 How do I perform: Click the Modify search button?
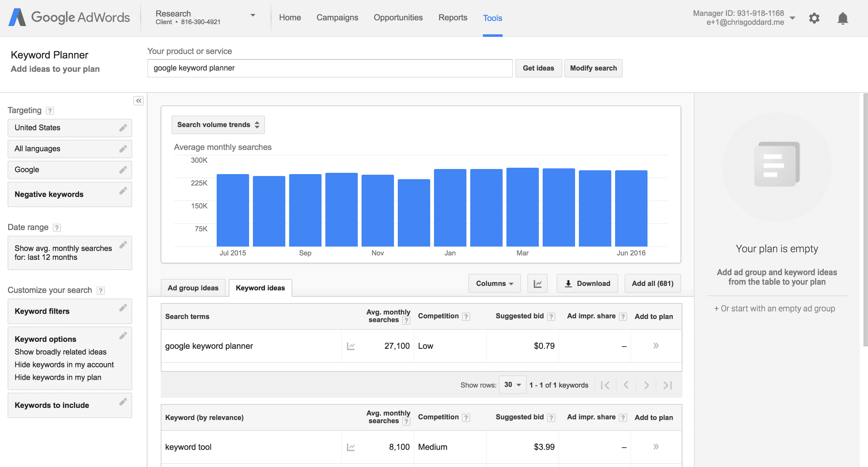pyautogui.click(x=593, y=68)
